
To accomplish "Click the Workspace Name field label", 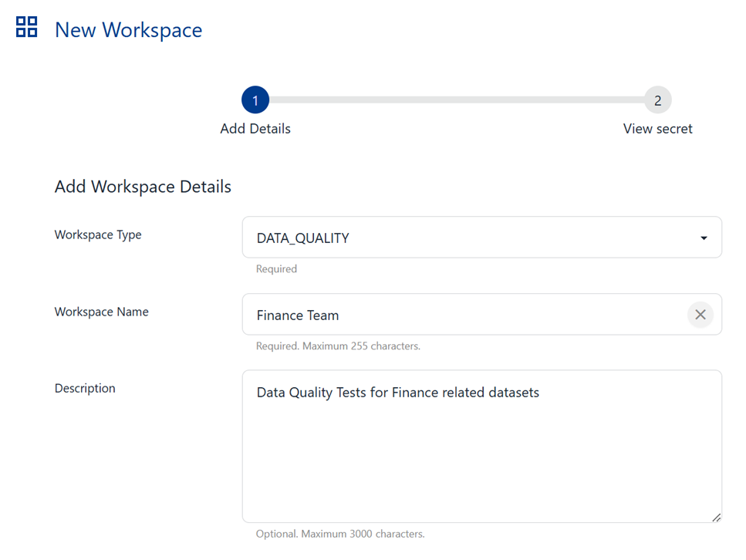I will (x=101, y=312).
